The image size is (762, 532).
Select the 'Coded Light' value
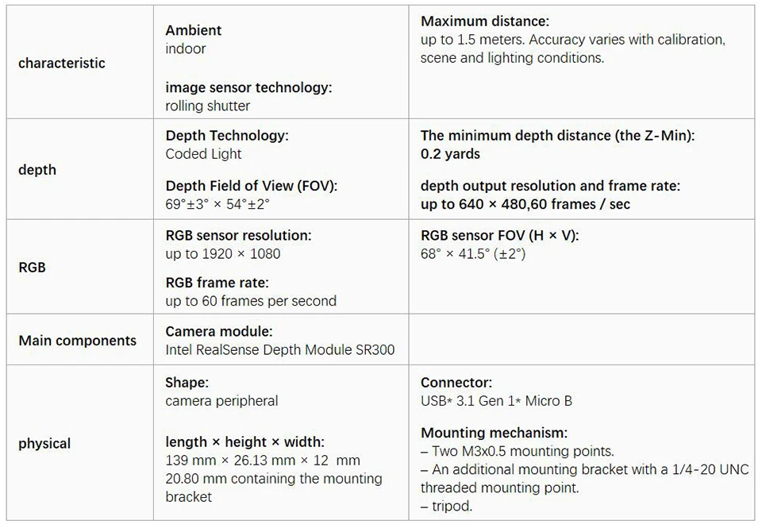click(204, 154)
